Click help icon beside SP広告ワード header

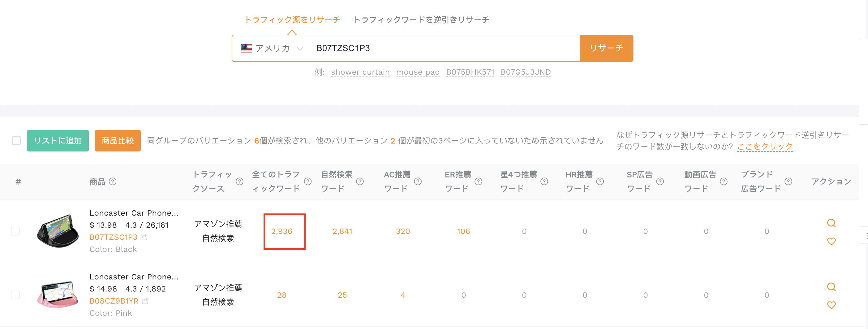tap(660, 182)
